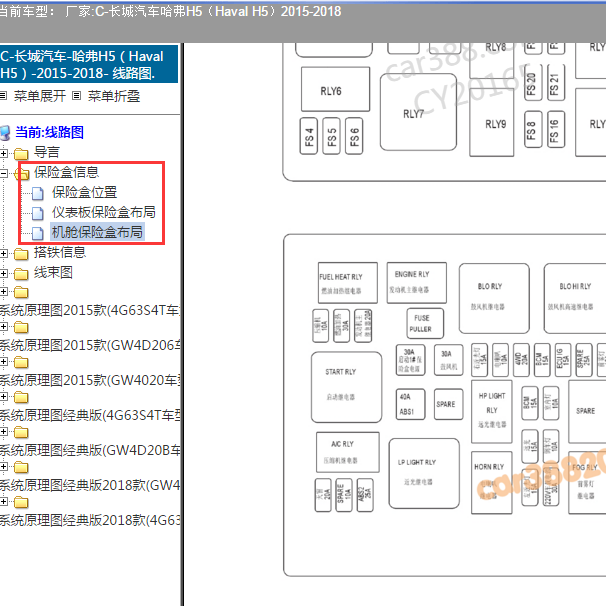
Task: Open 系统原理图2015款(GW4020车 entry
Action: 90,380
